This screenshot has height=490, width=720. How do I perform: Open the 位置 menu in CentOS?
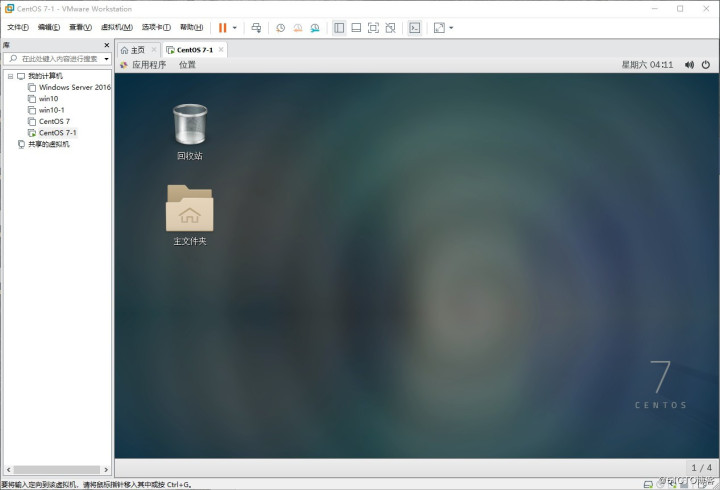pyautogui.click(x=187, y=65)
